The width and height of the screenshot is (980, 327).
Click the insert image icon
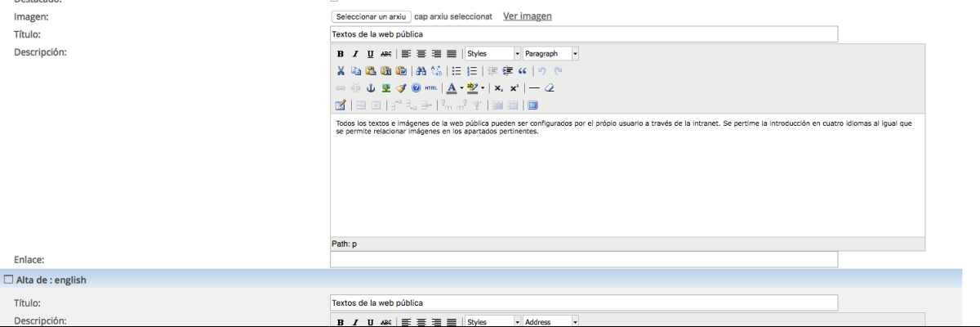385,88
